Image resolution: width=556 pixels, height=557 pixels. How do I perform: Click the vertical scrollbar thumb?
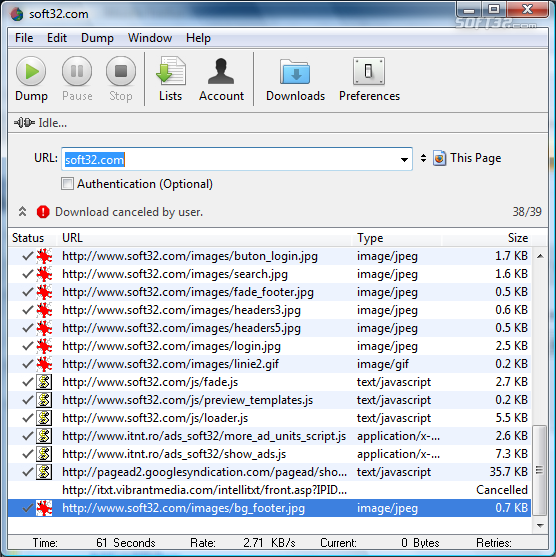(540, 470)
